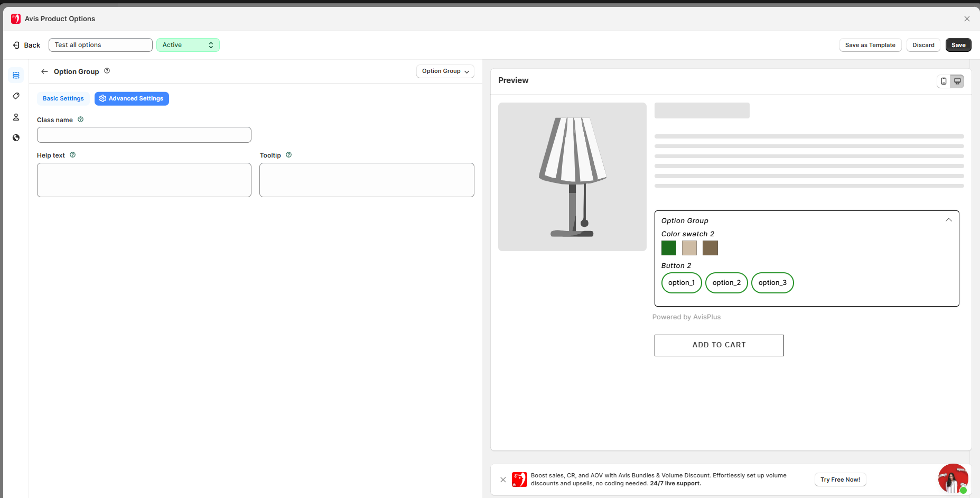Viewport: 980px width, 498px height.
Task: Open the Option Group type dropdown
Action: 445,71
